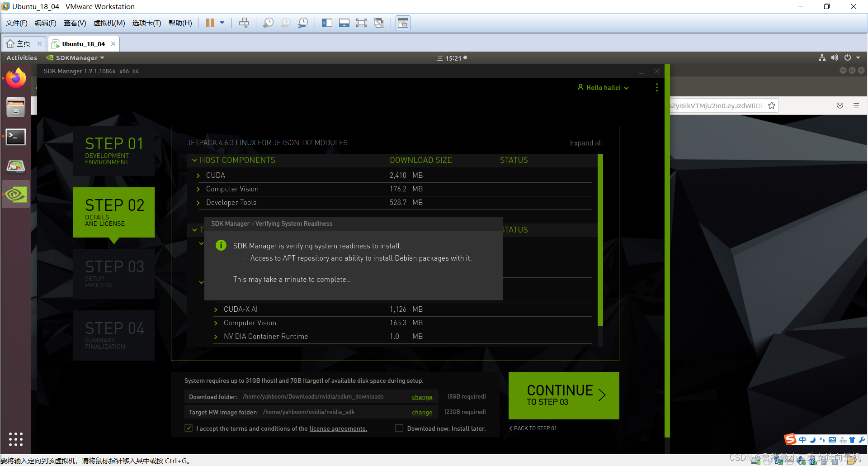Expand target Computer Vision row
Viewport: 868px width, 466px height.
pos(216,323)
